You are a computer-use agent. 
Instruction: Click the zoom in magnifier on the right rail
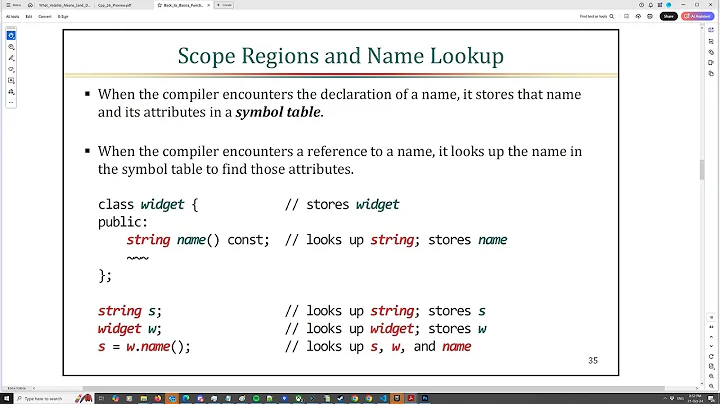click(711, 376)
